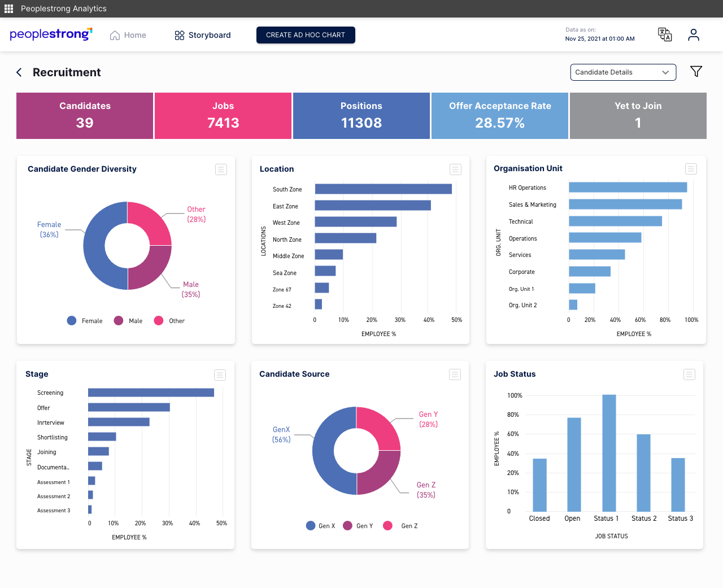Open the language translation icon
Image resolution: width=723 pixels, height=588 pixels.
pos(665,34)
